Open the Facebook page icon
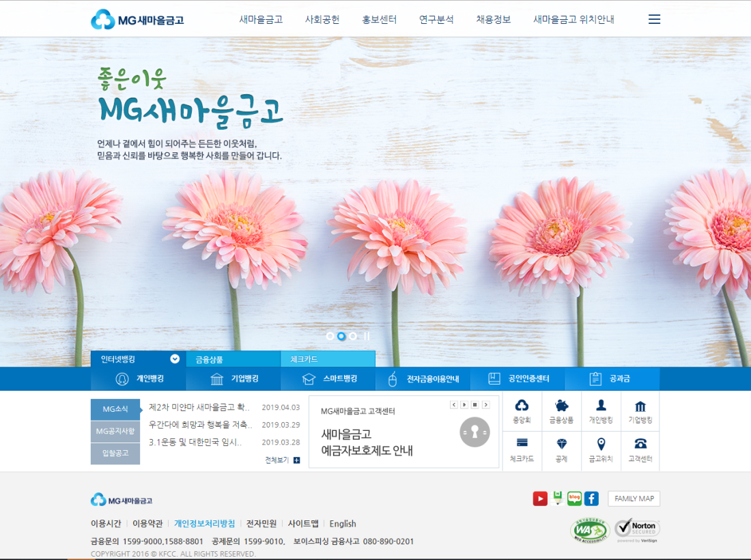This screenshot has width=751, height=560. tap(591, 499)
